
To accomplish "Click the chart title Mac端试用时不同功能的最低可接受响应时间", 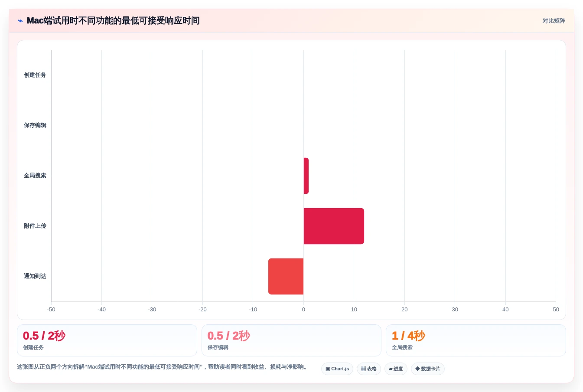I will [113, 21].
